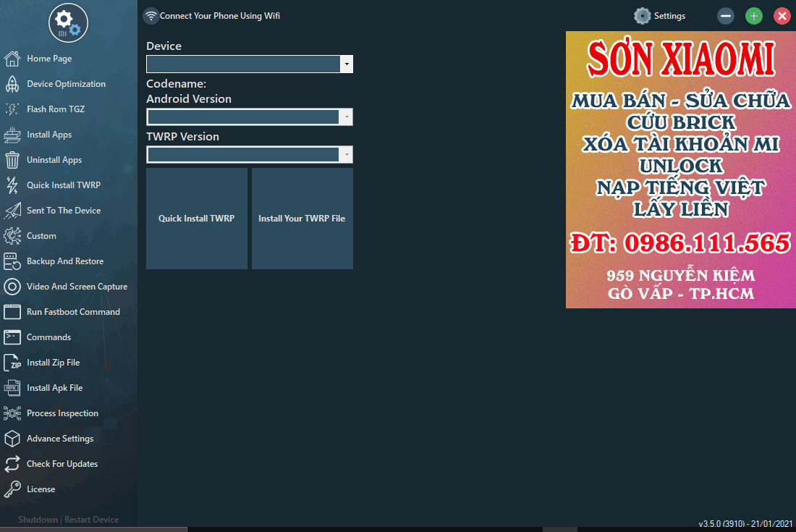Click the Run Fastboot Command window icon

(x=12, y=312)
